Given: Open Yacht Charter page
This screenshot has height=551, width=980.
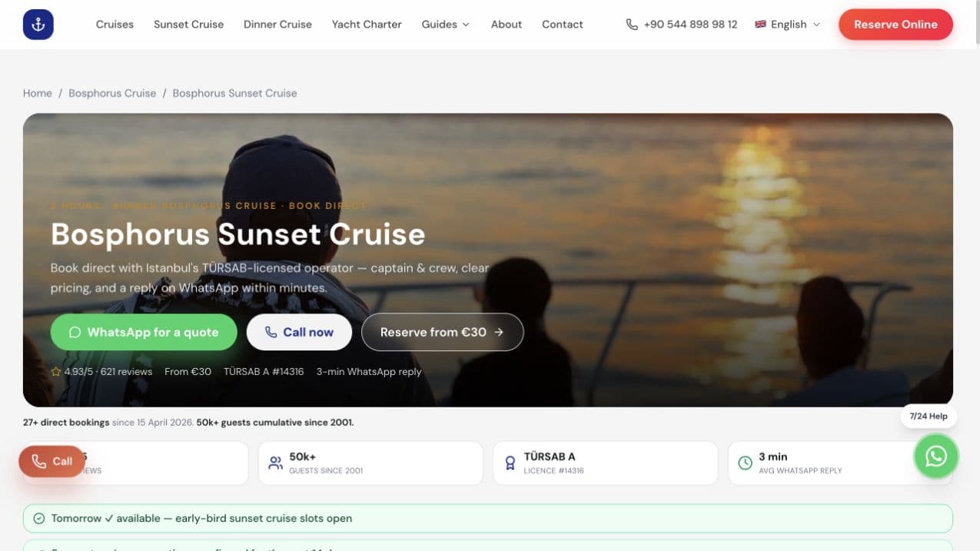Looking at the screenshot, I should coord(367,25).
